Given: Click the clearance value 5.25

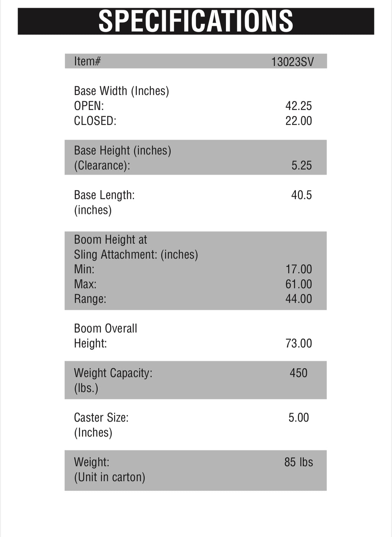Looking at the screenshot, I should [x=302, y=165].
